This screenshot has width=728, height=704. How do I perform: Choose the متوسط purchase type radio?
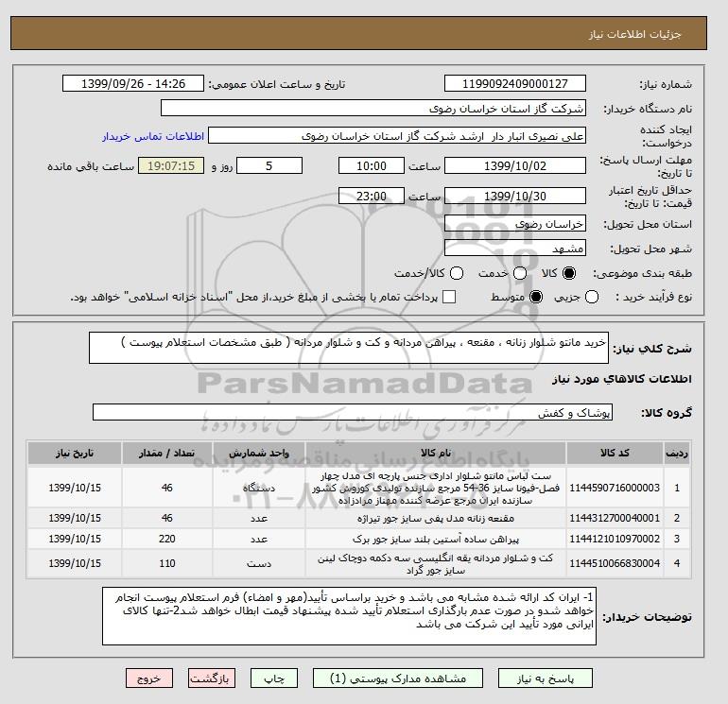(536, 297)
